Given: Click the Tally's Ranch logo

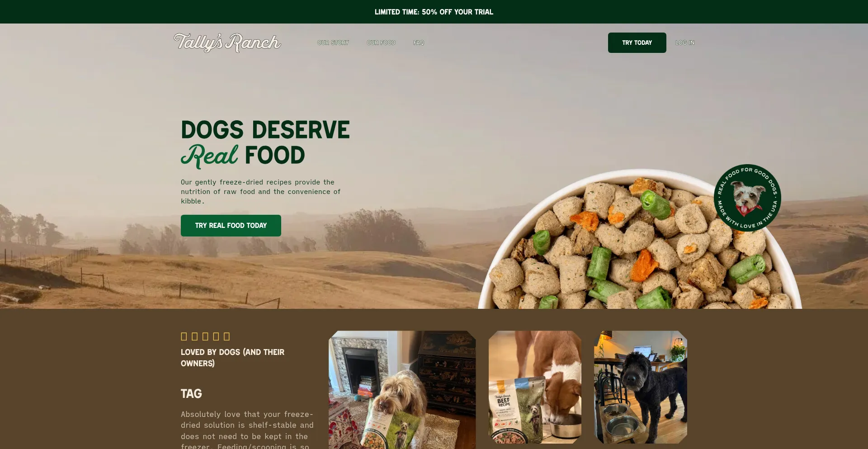Looking at the screenshot, I should pos(227,43).
